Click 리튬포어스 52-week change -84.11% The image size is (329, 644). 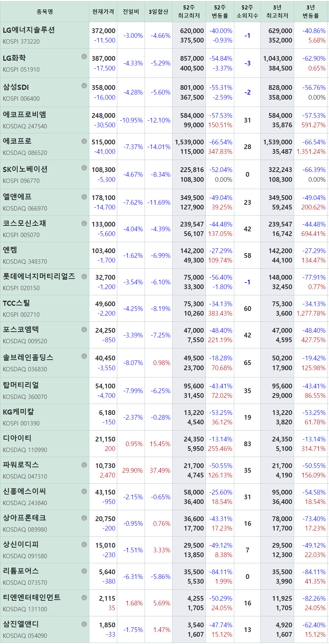pos(221,572)
